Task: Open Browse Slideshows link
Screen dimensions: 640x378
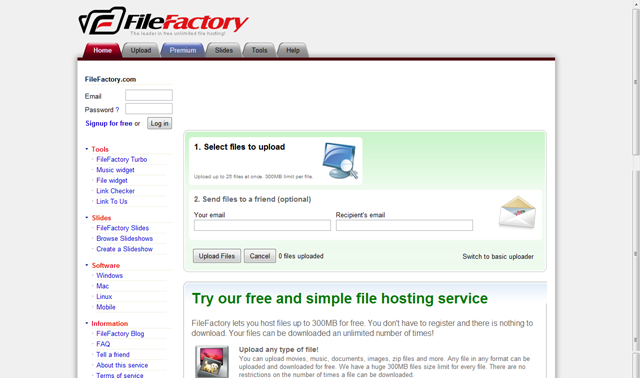Action: [x=124, y=239]
